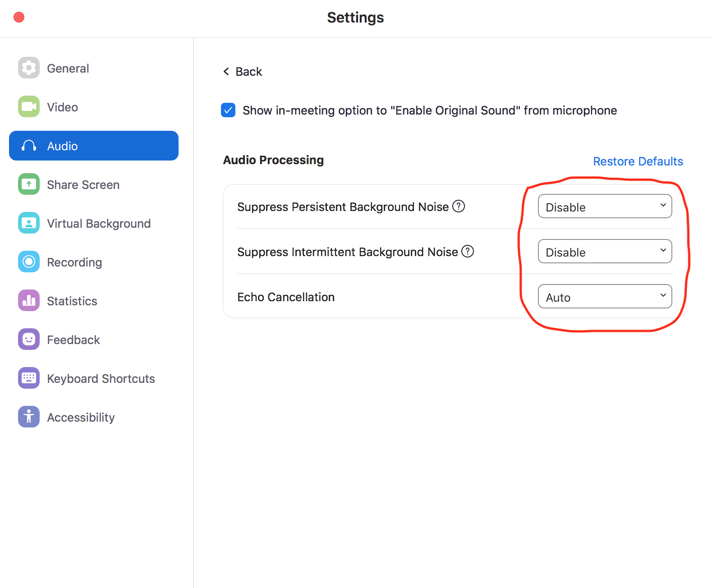Click the Audio Processing heading
The height and width of the screenshot is (588, 712).
pos(273,160)
